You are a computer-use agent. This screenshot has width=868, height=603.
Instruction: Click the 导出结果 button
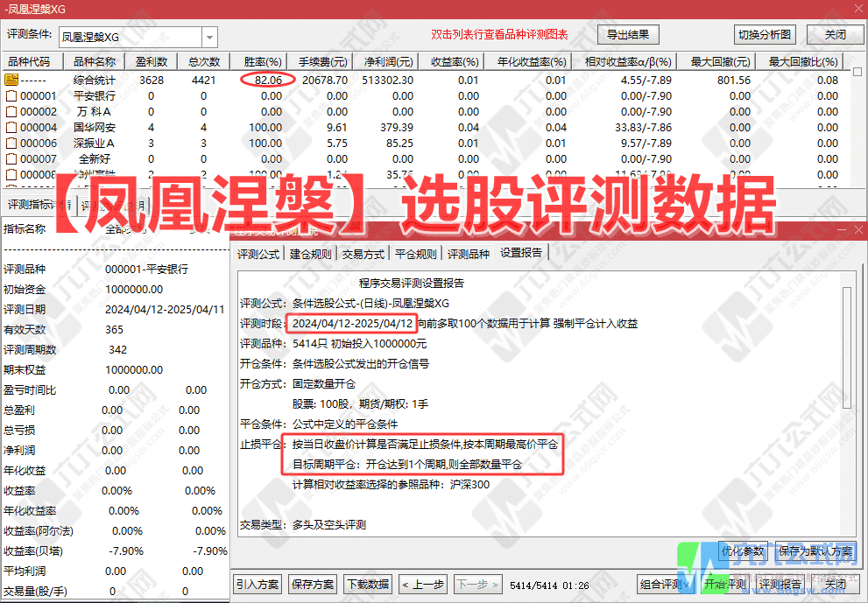(629, 35)
